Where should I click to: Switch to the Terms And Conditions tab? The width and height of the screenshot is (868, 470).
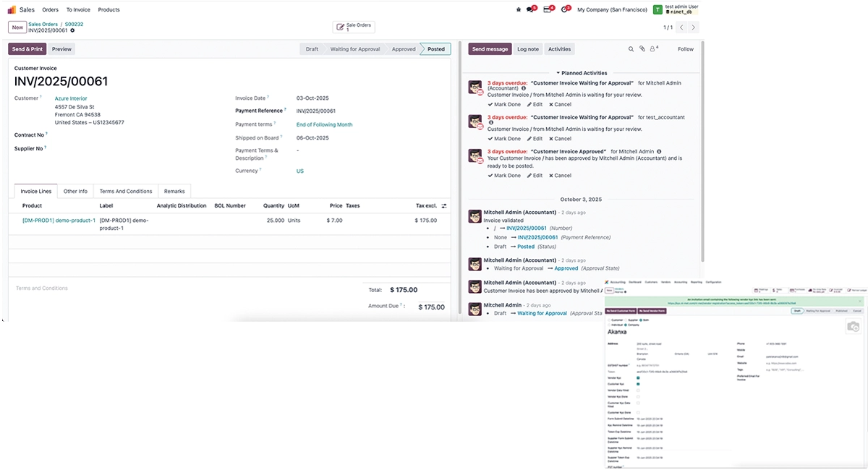pyautogui.click(x=126, y=192)
